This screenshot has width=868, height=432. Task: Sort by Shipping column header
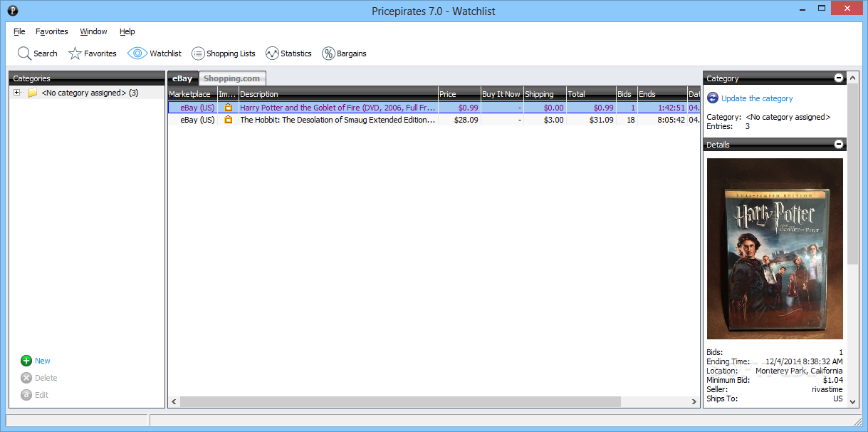(x=545, y=94)
